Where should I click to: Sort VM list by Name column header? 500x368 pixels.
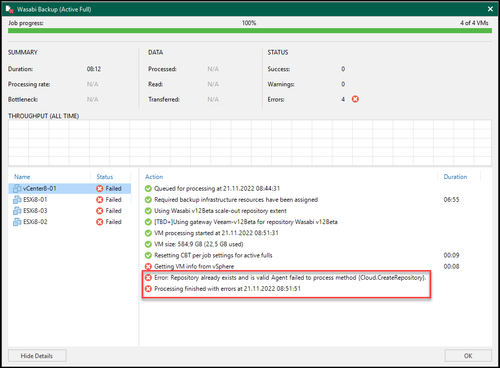click(22, 177)
